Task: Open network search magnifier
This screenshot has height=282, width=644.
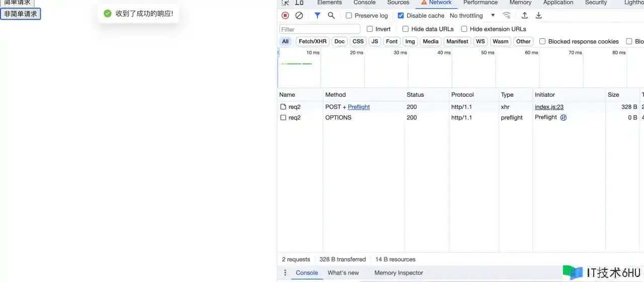Action: click(331, 16)
